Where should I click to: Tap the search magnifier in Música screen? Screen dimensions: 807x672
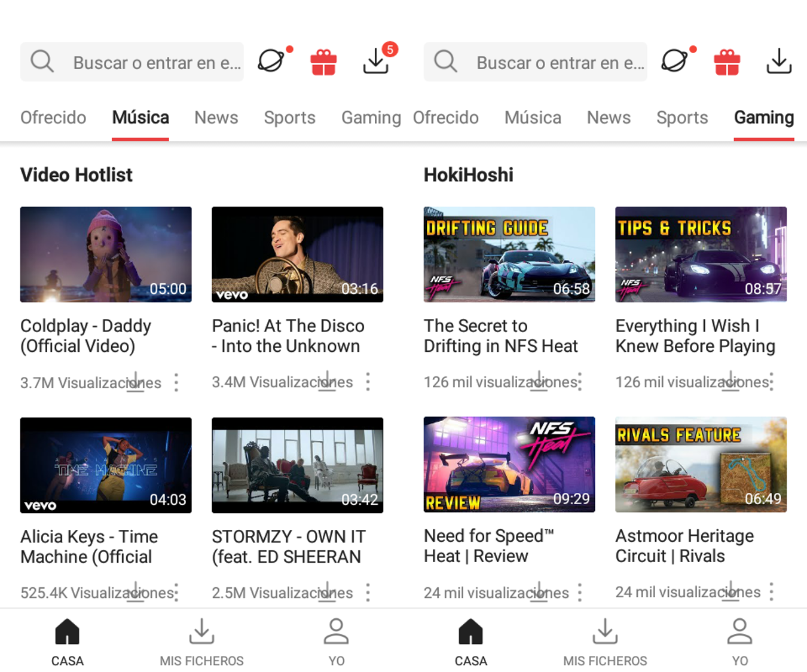pos(42,62)
